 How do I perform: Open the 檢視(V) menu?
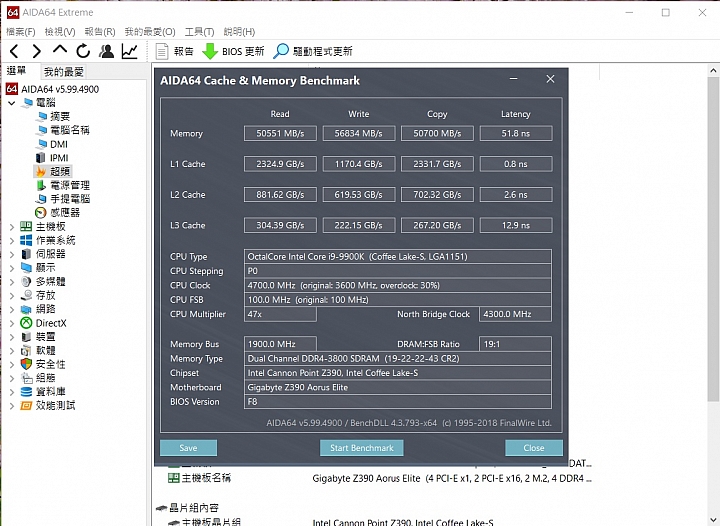[x=60, y=32]
